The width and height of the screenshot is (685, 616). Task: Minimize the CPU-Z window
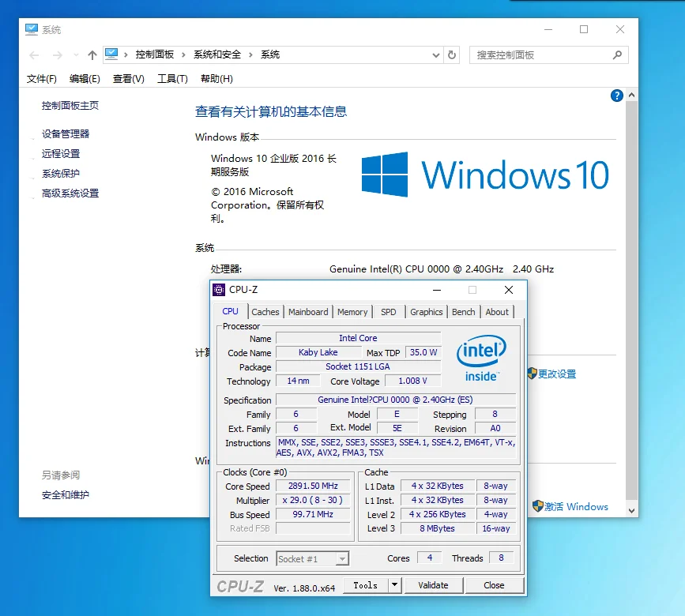pyautogui.click(x=436, y=290)
